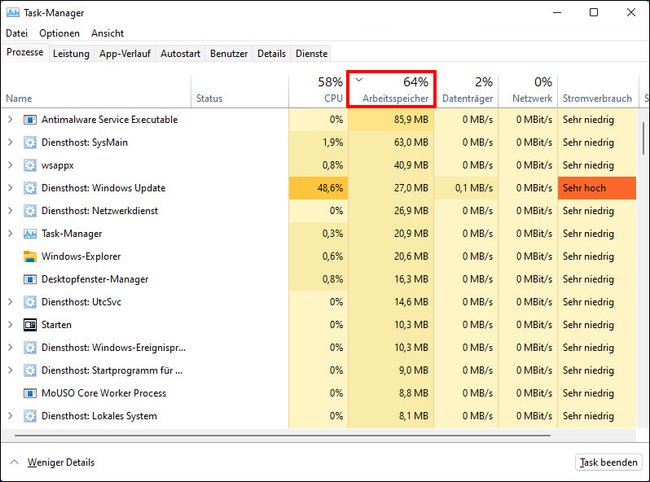
Task: Click the MoUSO Core Worker Process icon
Action: [x=30, y=393]
